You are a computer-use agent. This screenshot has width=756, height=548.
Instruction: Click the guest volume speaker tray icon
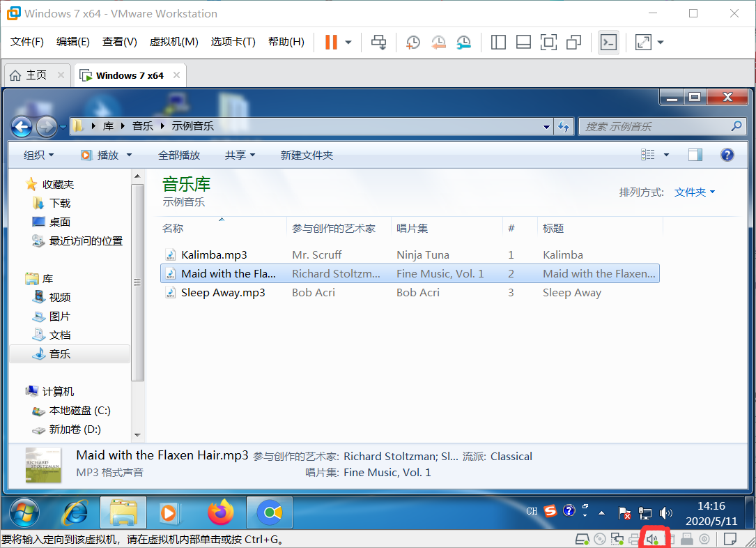(666, 512)
